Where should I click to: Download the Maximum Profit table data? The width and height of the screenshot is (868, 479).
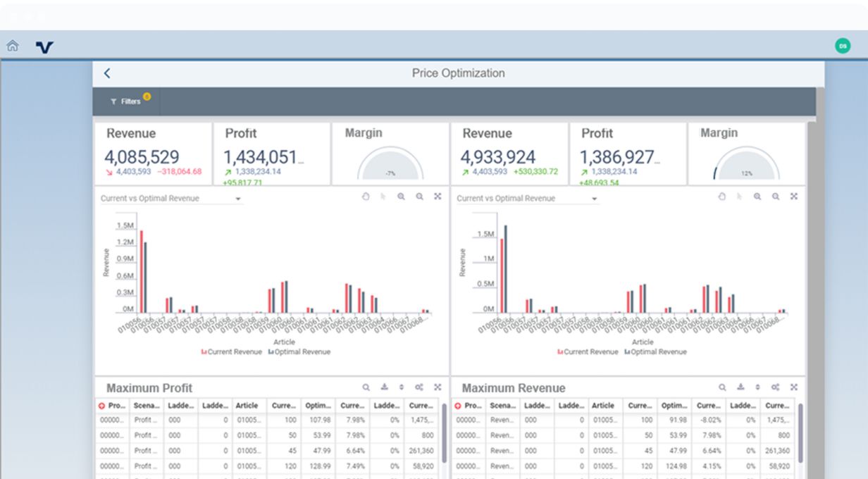pyautogui.click(x=385, y=387)
